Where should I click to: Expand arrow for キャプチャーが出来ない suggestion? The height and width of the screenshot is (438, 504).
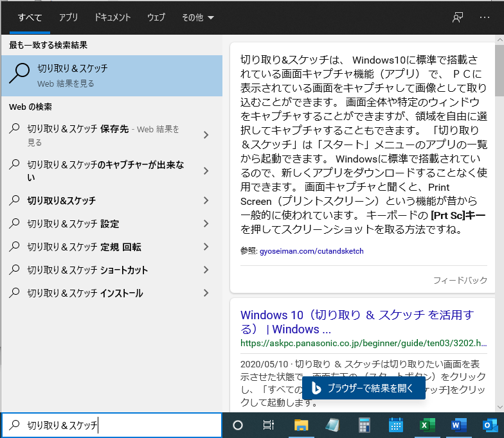click(206, 171)
